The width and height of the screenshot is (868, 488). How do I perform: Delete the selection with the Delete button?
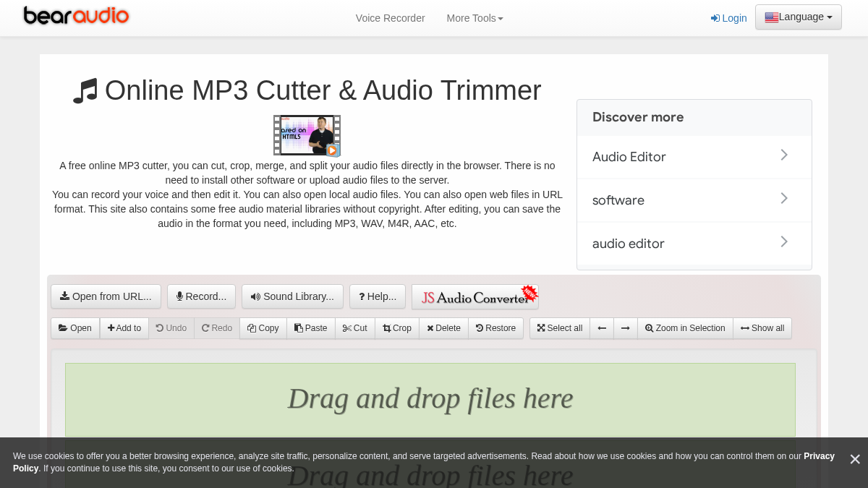(x=443, y=328)
